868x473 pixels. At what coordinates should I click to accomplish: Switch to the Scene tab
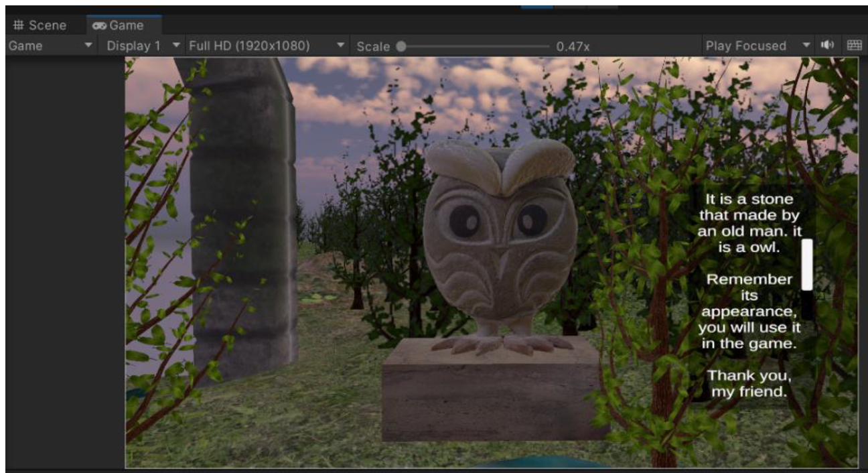[x=40, y=25]
